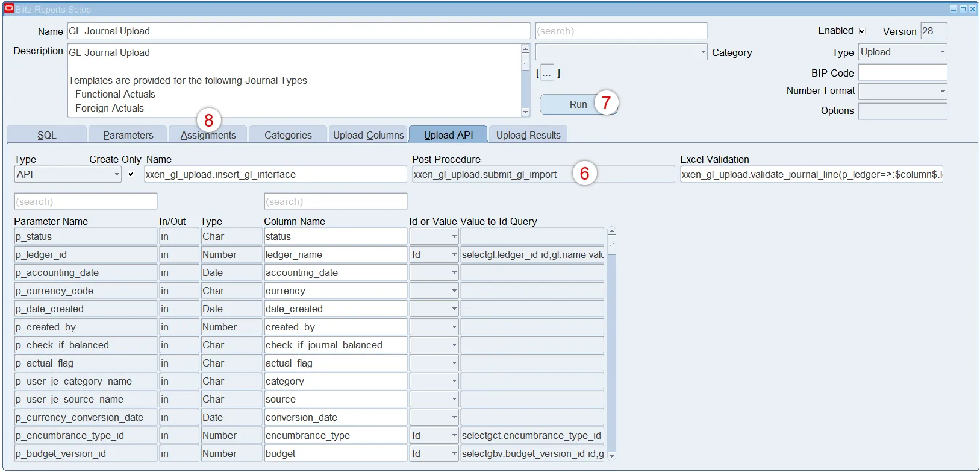
Task: Select p_currency_conversion_date parameter name
Action: coord(86,418)
